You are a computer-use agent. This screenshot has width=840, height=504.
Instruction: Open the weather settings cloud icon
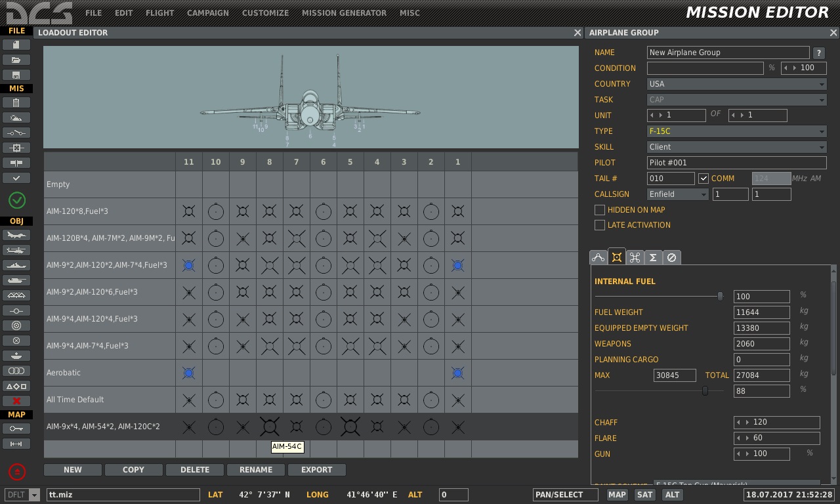(x=16, y=117)
